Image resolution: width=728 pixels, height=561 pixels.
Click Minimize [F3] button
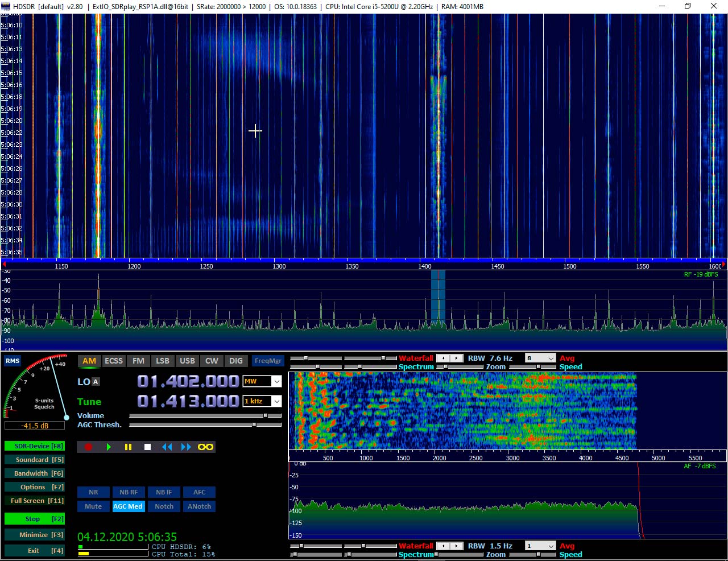click(x=35, y=535)
